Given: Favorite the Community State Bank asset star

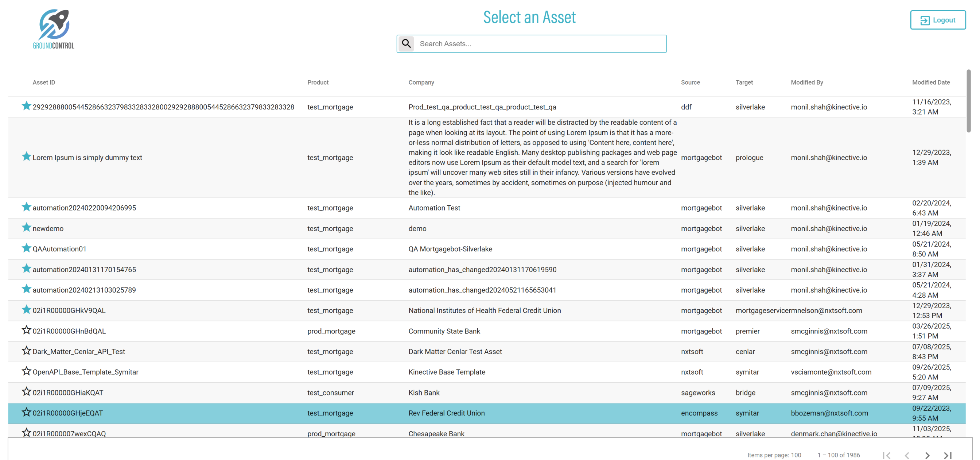Looking at the screenshot, I should (x=26, y=330).
